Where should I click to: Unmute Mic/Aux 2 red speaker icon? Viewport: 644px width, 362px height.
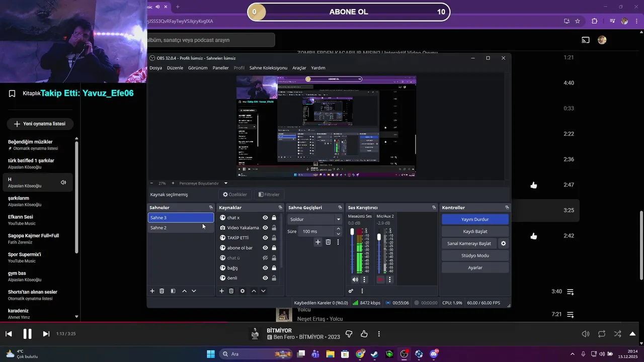[380, 280]
